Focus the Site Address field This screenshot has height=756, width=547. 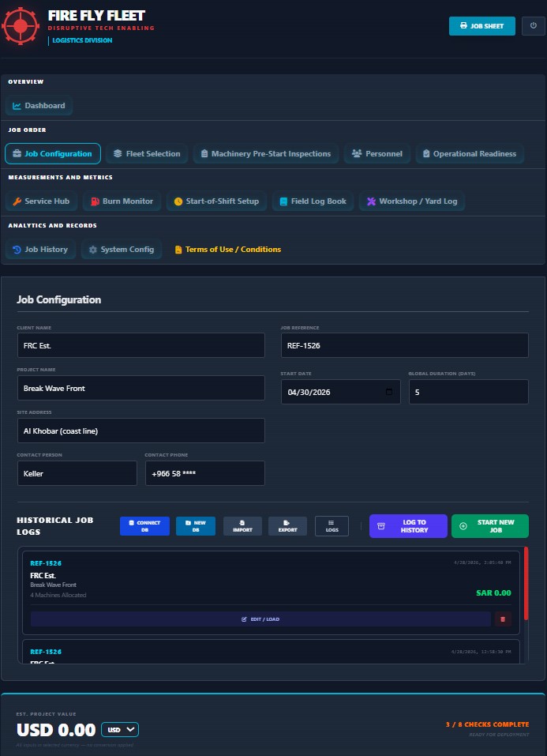click(140, 431)
